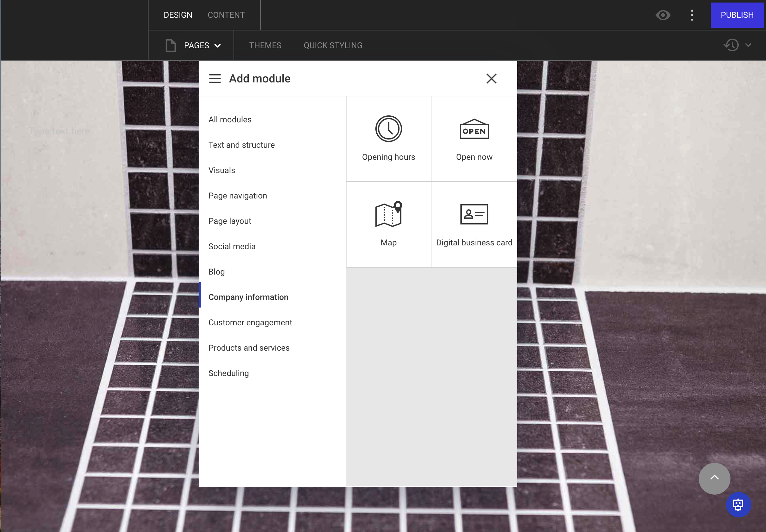Click the version history icon
The image size is (766, 532).
pyautogui.click(x=731, y=45)
